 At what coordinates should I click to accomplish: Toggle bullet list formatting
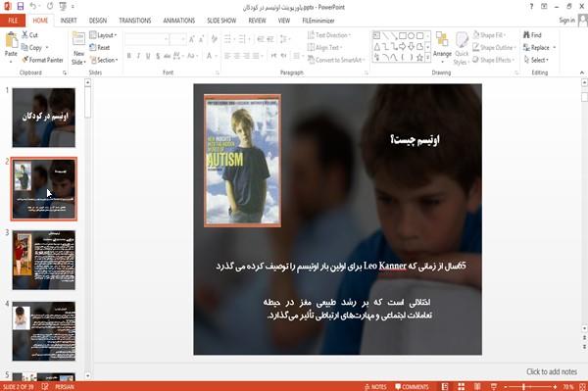tap(227, 38)
